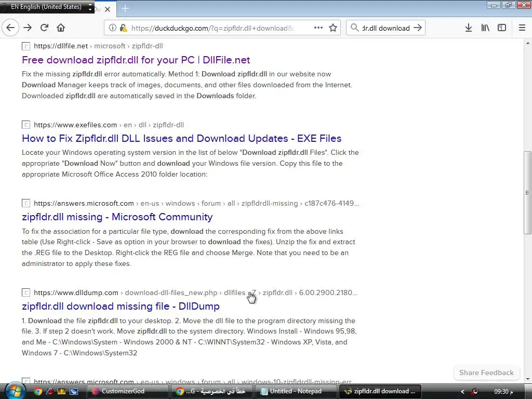Click the padlock security warning icon
The image size is (532, 399).
pyautogui.click(x=123, y=28)
